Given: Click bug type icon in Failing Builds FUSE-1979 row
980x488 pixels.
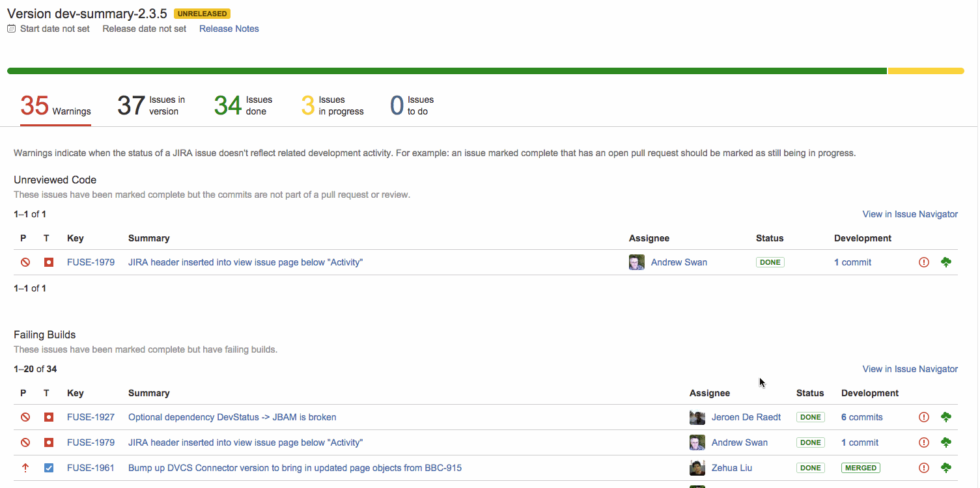Looking at the screenshot, I should tap(49, 442).
